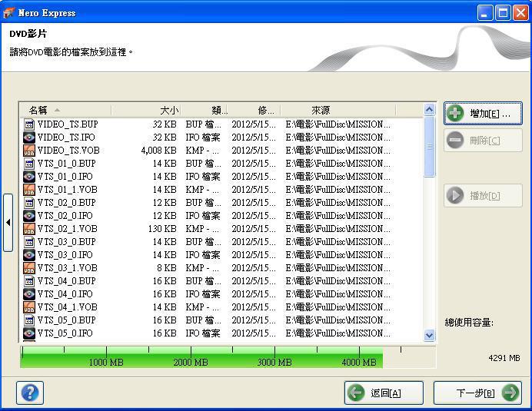Click the VTS_03_0.BUP file icon
532x411 pixels.
(x=29, y=242)
